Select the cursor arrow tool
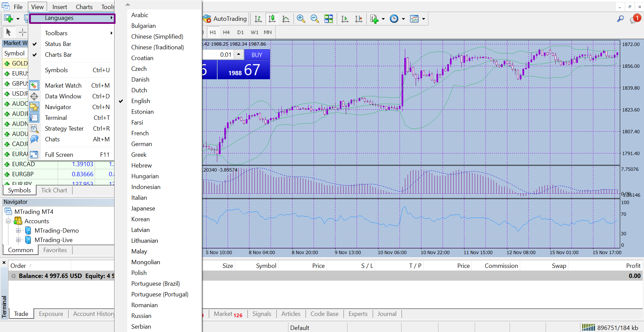644x332 pixels. [x=9, y=32]
